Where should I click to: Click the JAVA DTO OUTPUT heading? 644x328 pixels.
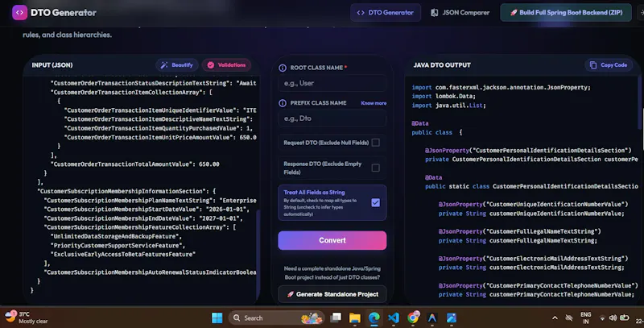tap(442, 65)
